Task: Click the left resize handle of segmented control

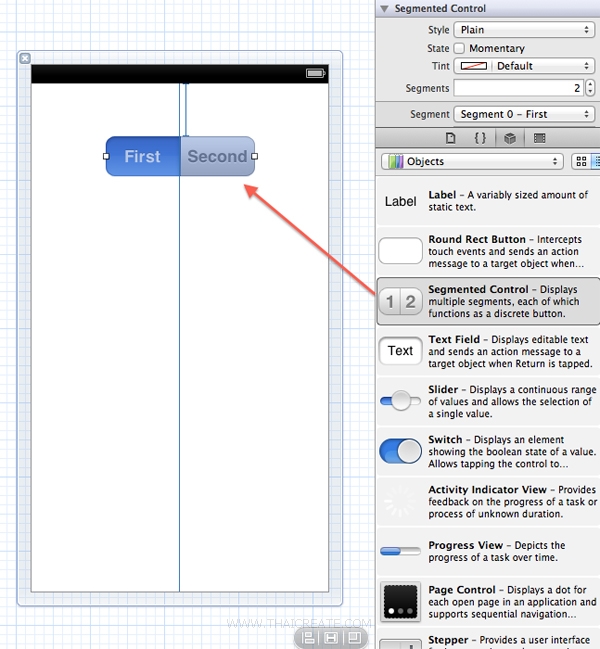Action: [106, 156]
